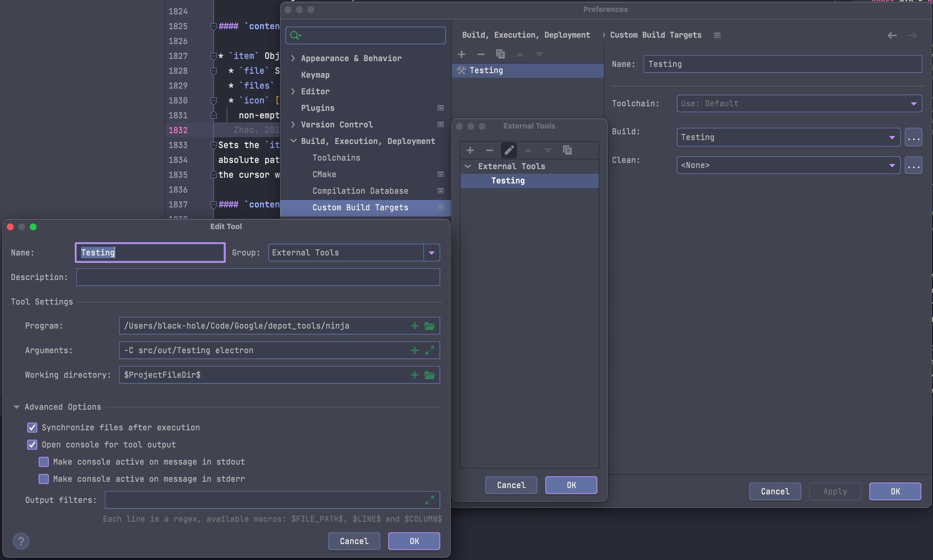Cancel the Preferences window
This screenshot has height=560, width=933.
tap(775, 491)
